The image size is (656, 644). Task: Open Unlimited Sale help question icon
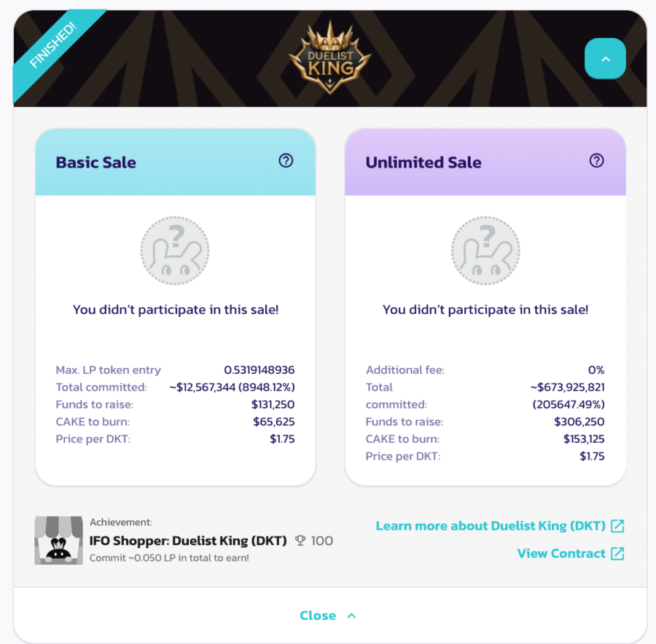(596, 160)
